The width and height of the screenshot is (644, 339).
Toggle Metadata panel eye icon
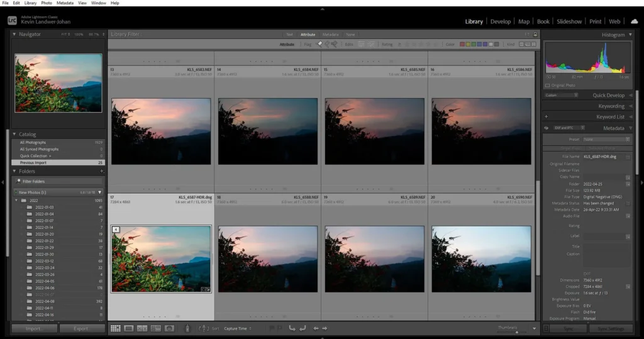(x=546, y=128)
